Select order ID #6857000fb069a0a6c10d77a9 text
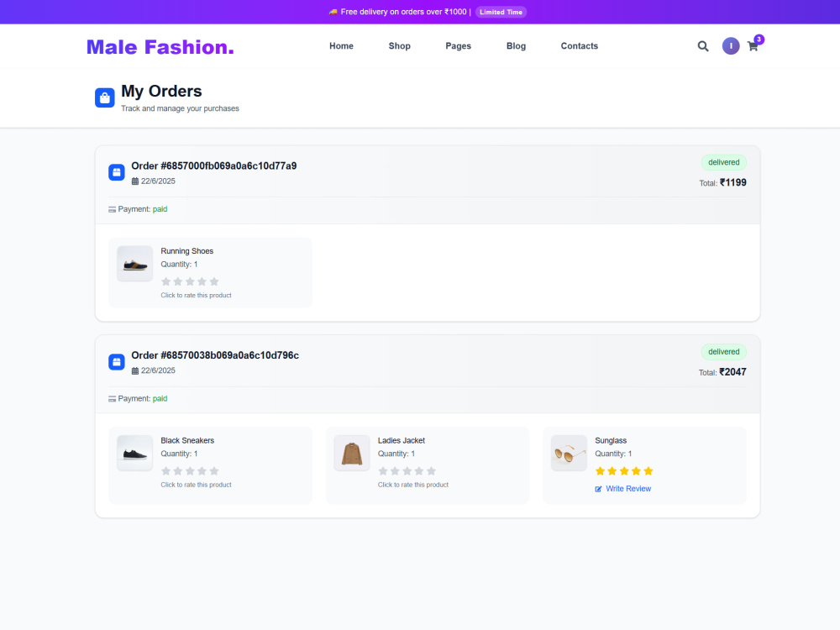Viewport: 840px width, 630px height. 214,166
